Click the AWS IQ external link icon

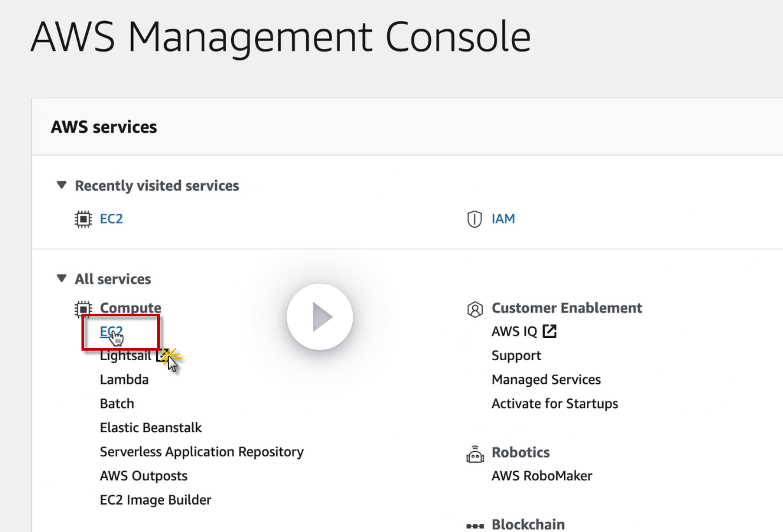549,332
